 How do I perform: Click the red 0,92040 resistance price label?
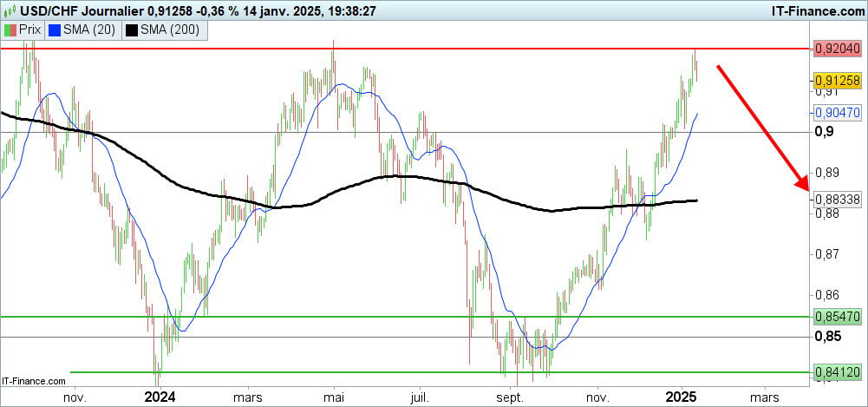[837, 49]
